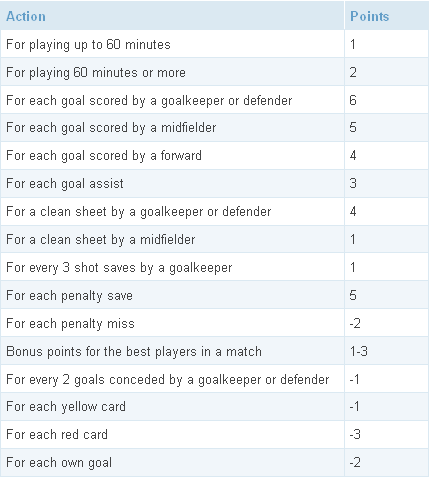
Task: Select the 'For each own goal' row
Action: coord(214,463)
